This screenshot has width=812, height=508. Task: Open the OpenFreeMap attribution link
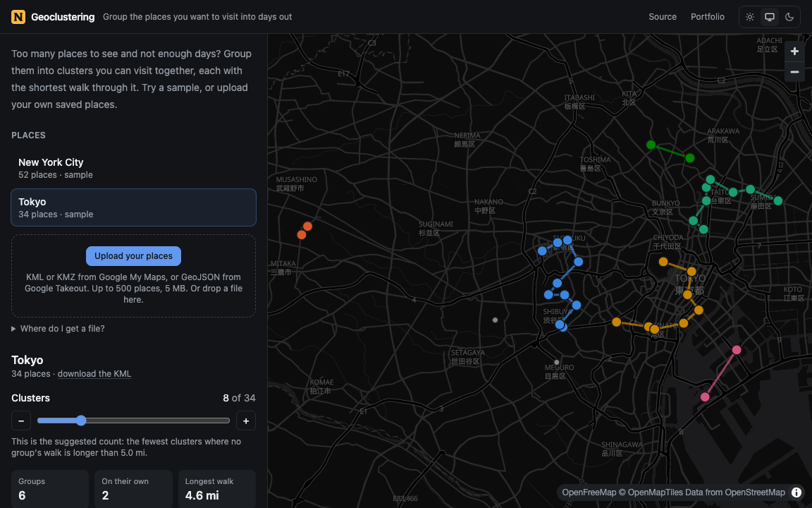click(x=589, y=492)
